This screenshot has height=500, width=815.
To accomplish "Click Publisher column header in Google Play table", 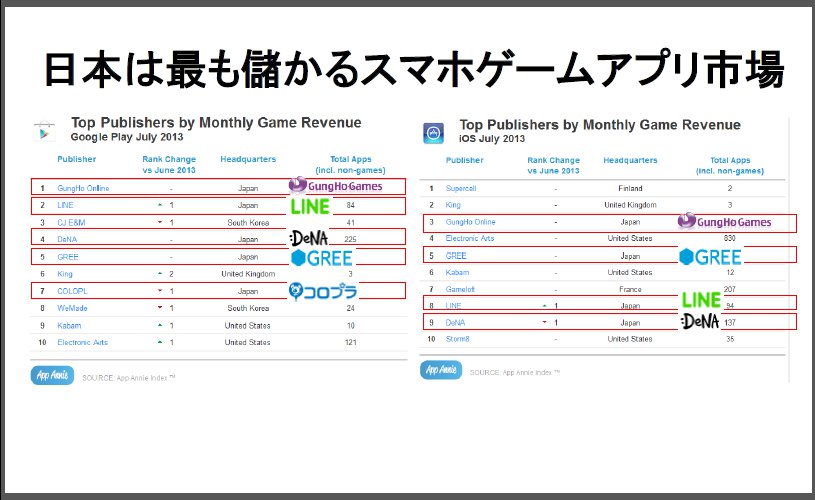I will 76,159.
